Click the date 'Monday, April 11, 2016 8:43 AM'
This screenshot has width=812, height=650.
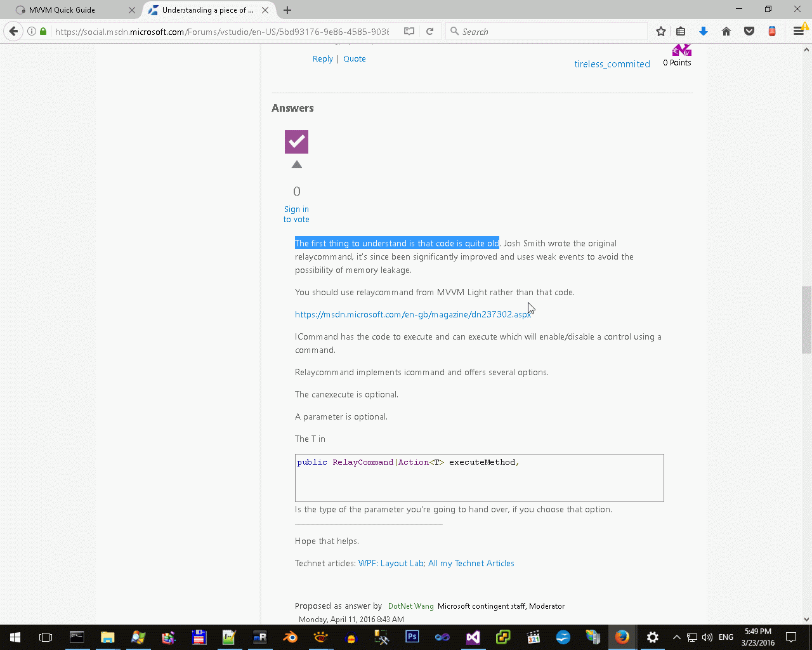pos(351,620)
